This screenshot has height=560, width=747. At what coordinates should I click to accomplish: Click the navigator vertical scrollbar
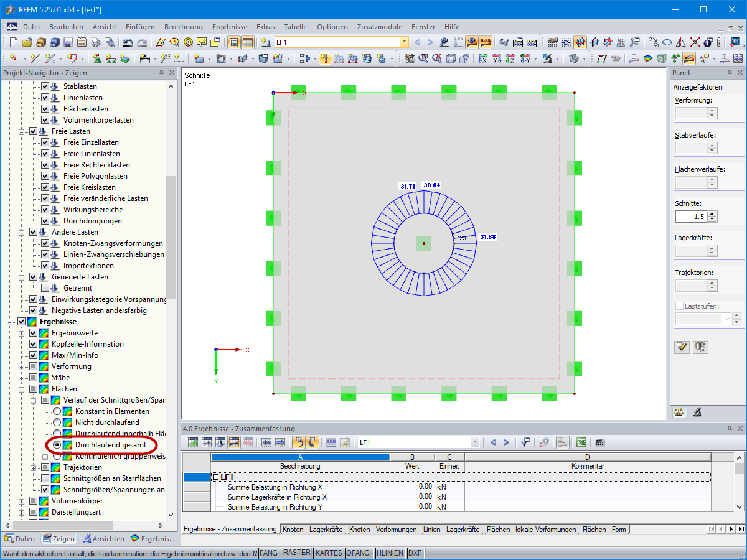(x=171, y=236)
